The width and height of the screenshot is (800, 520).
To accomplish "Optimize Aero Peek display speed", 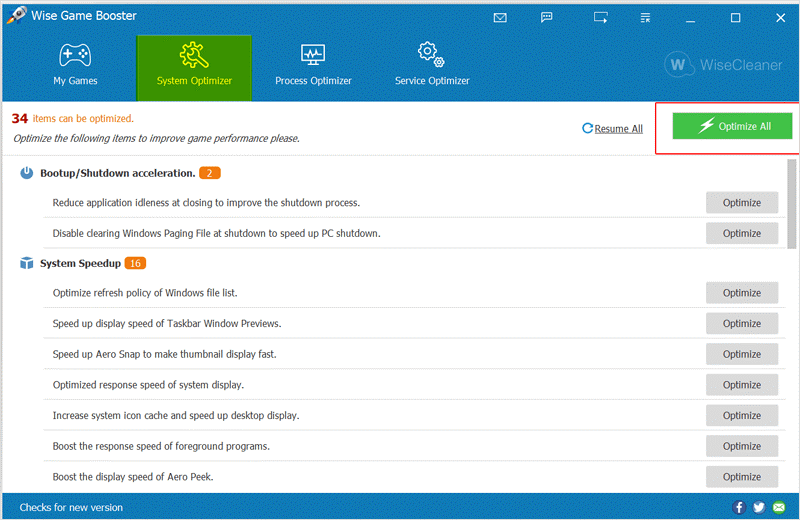I will coord(742,477).
